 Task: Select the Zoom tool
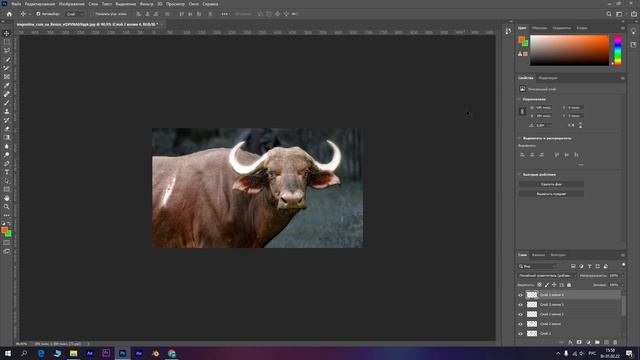point(7,207)
